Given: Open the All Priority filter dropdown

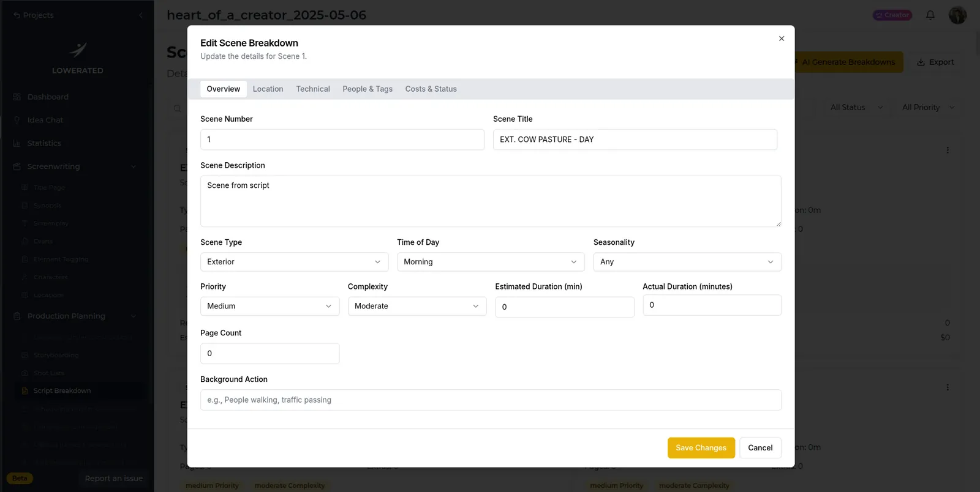Looking at the screenshot, I should [x=928, y=108].
